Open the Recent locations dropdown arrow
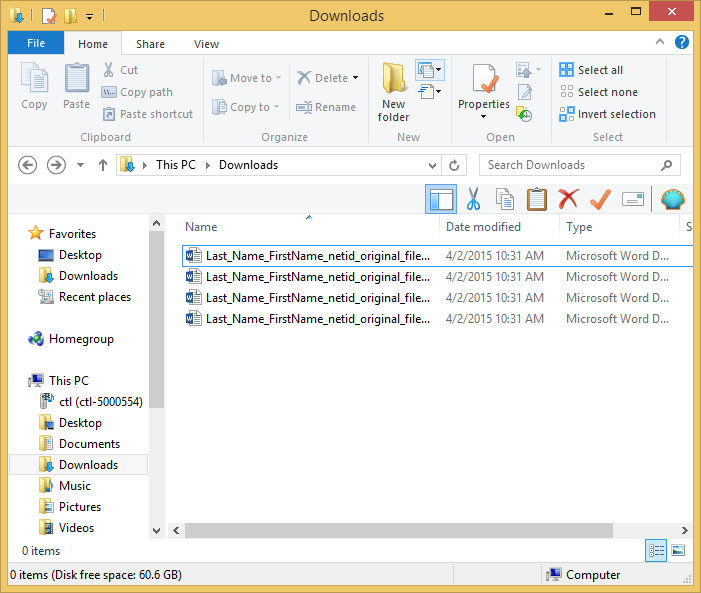 pos(80,165)
